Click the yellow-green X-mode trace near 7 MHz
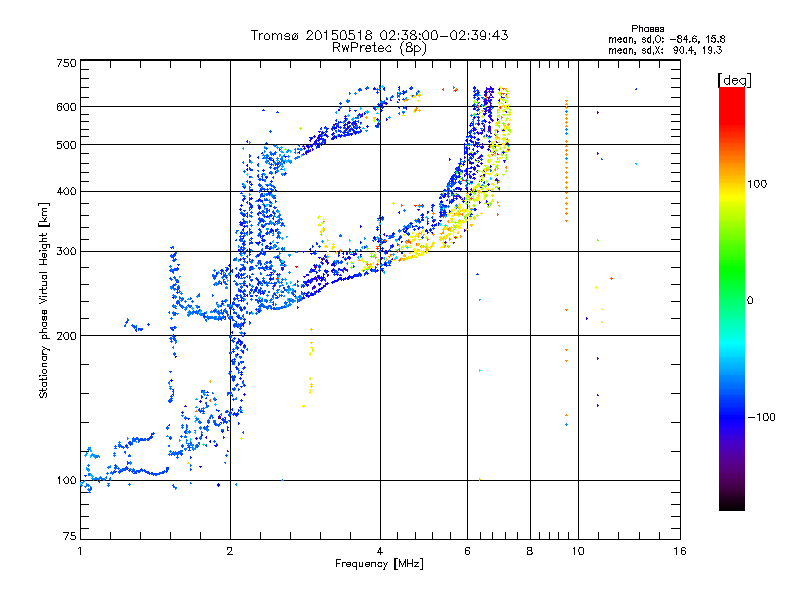The image size is (800, 600). [x=503, y=133]
